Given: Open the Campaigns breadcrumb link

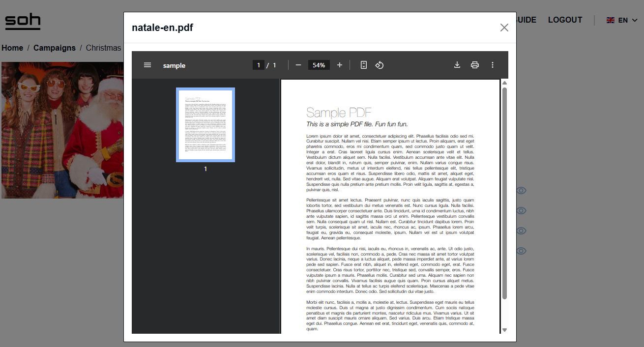Looking at the screenshot, I should 54,48.
